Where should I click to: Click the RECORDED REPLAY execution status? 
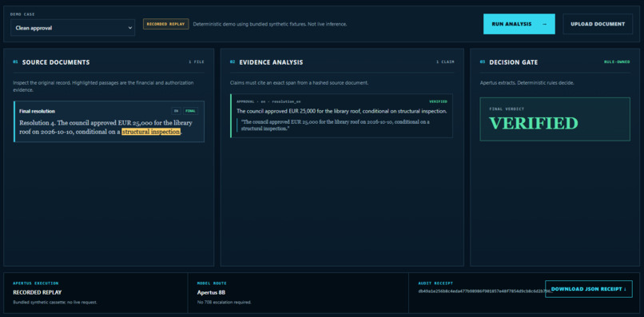[x=38, y=293]
